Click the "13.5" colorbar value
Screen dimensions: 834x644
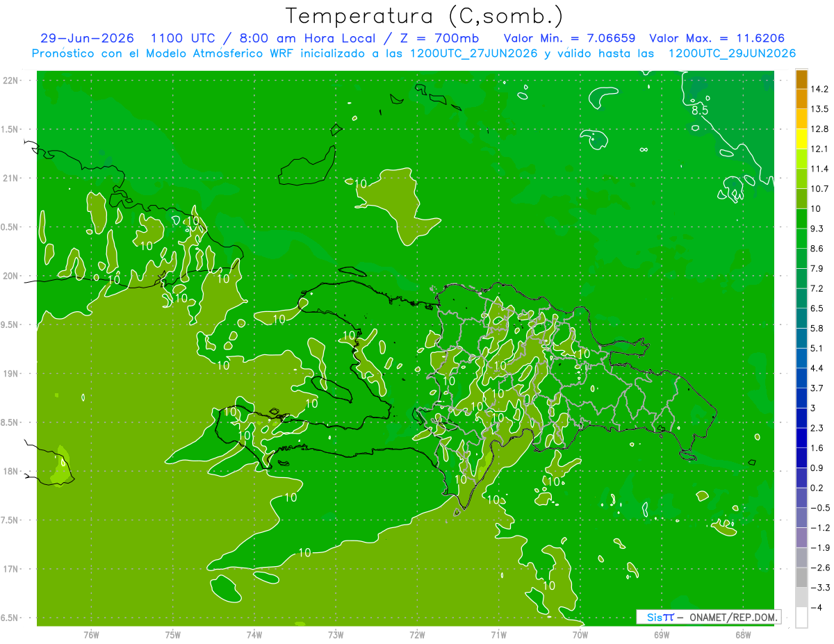(x=819, y=109)
